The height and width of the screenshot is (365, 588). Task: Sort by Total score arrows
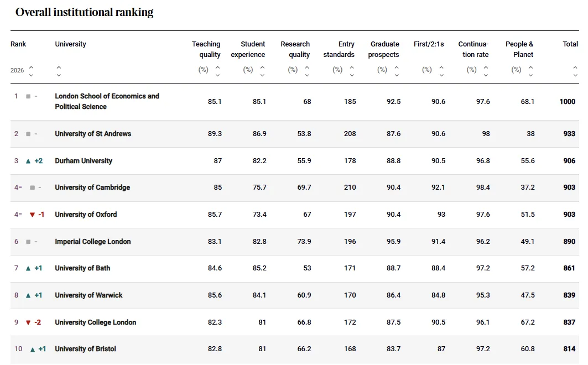575,71
